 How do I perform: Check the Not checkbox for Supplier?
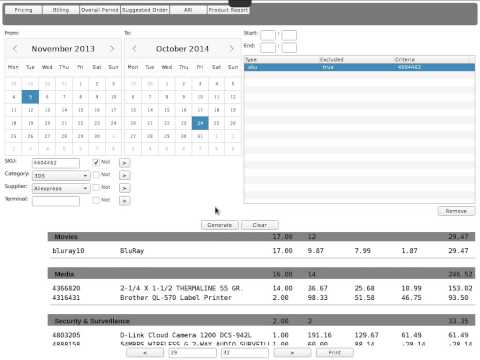[96, 187]
